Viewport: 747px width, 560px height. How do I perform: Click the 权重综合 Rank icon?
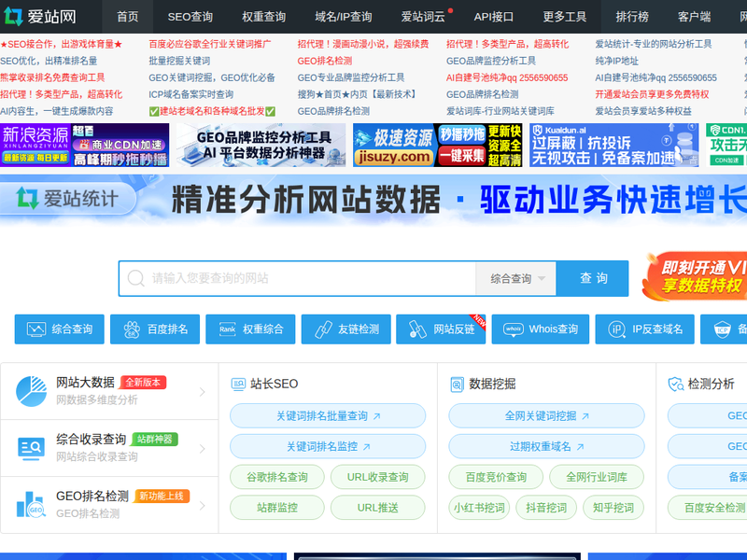(x=227, y=329)
